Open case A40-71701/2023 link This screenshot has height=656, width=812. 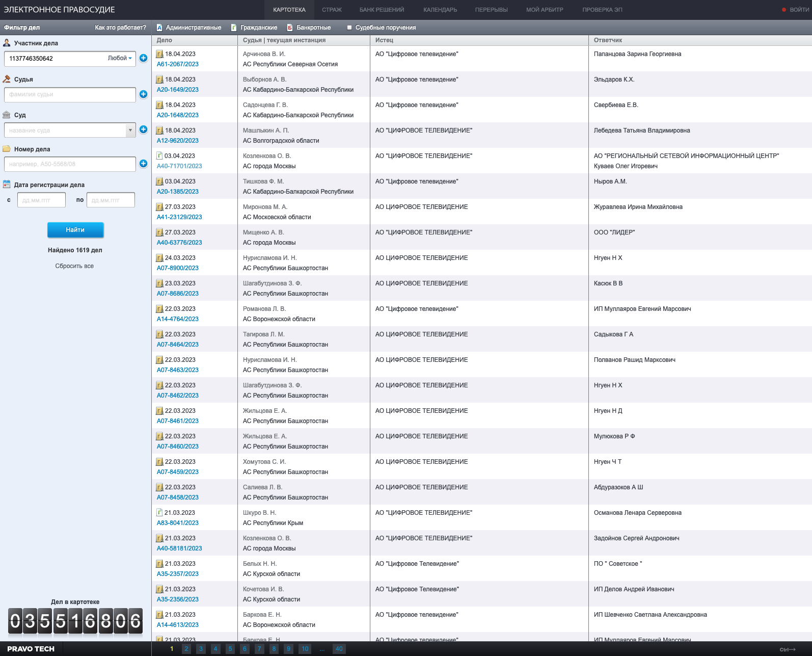coord(179,166)
